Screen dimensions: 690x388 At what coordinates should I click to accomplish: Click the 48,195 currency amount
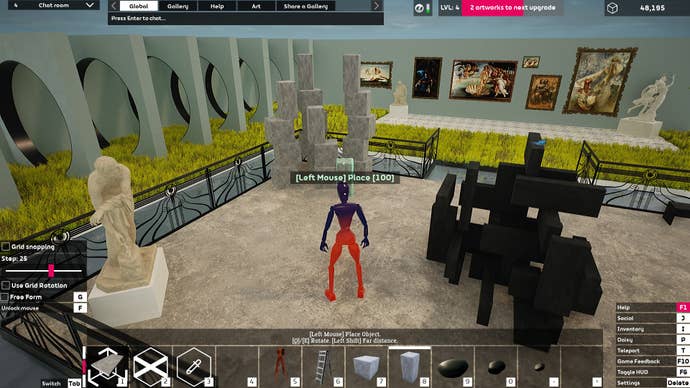click(652, 8)
